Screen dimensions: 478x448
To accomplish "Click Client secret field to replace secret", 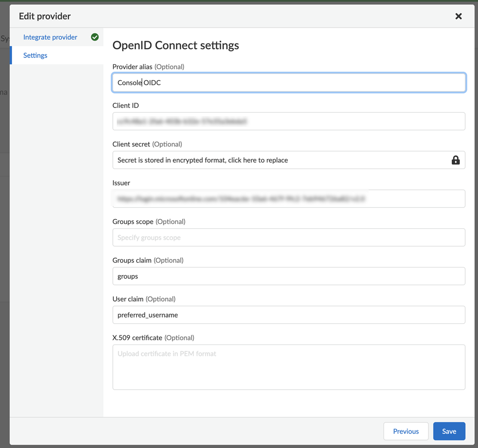I will (x=289, y=160).
